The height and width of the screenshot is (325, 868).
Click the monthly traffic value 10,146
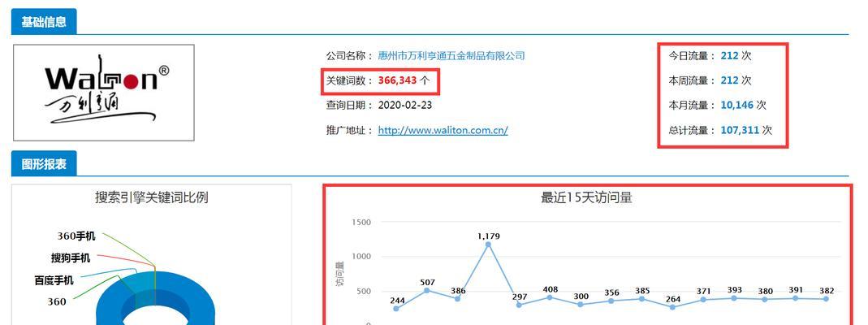coord(737,105)
